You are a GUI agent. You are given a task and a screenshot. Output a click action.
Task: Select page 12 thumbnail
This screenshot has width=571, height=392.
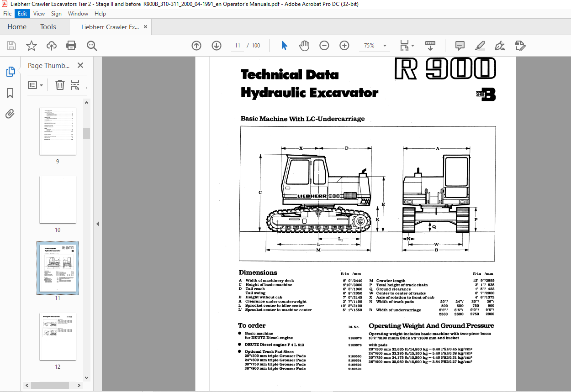(x=58, y=337)
